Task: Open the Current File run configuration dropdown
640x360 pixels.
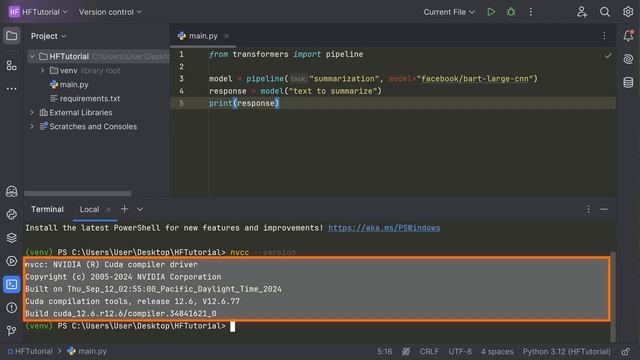Action: pyautogui.click(x=449, y=12)
